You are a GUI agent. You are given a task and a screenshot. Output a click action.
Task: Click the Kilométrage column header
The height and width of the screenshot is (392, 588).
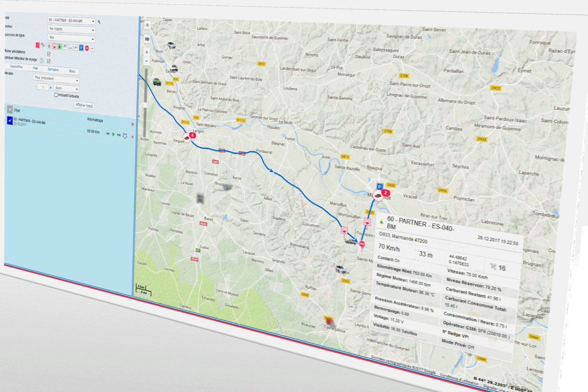(95, 120)
